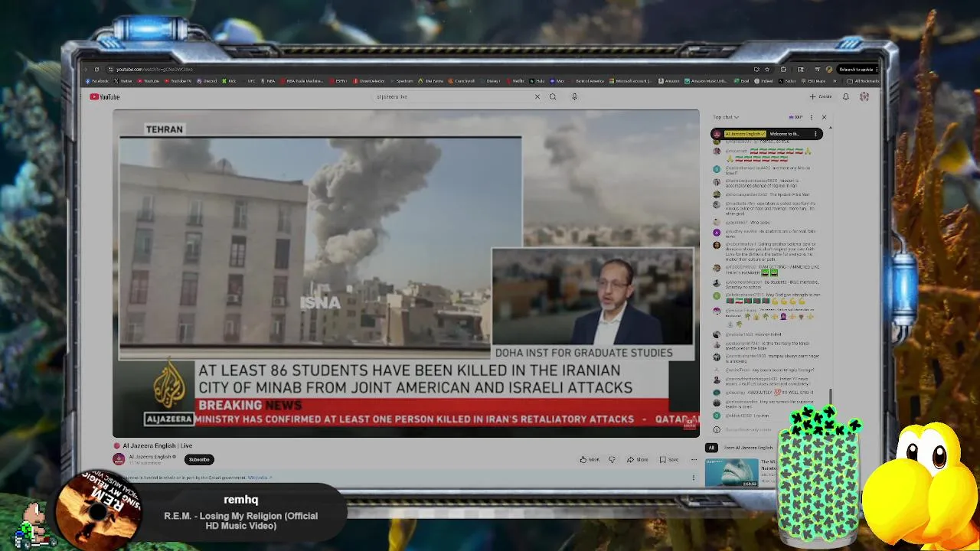The width and height of the screenshot is (980, 551).
Task: Reload the page in the browser
Action: pos(96,69)
